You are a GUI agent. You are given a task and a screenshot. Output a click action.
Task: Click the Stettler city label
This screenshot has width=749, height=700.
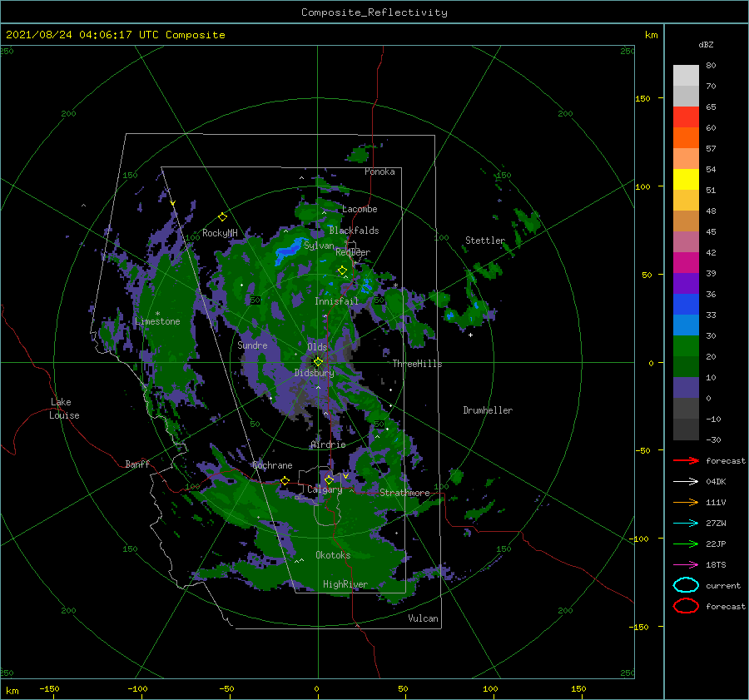pyautogui.click(x=485, y=241)
